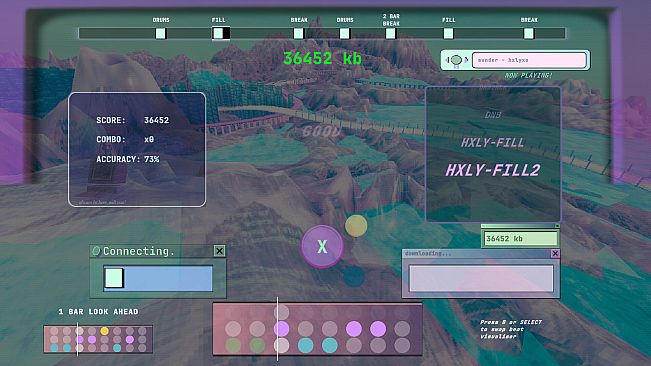The height and width of the screenshot is (366, 651).
Task: Jump to the FILL marker after 2 BAR BREAK
Action: 448,33
